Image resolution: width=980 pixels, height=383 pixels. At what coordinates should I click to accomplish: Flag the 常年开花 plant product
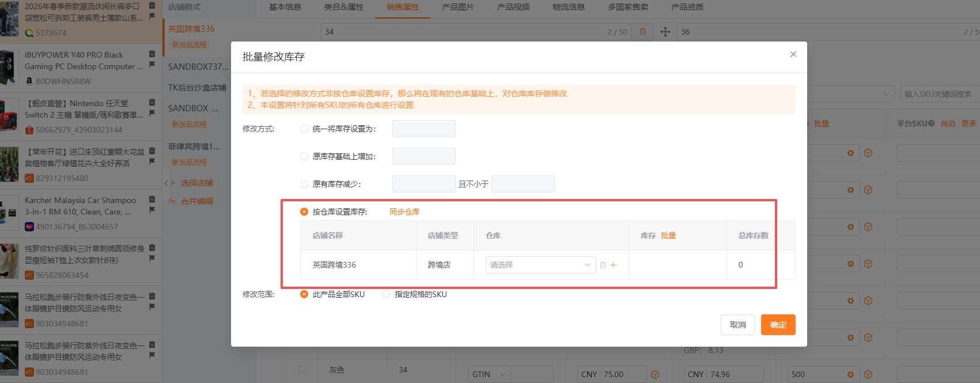click(x=152, y=162)
